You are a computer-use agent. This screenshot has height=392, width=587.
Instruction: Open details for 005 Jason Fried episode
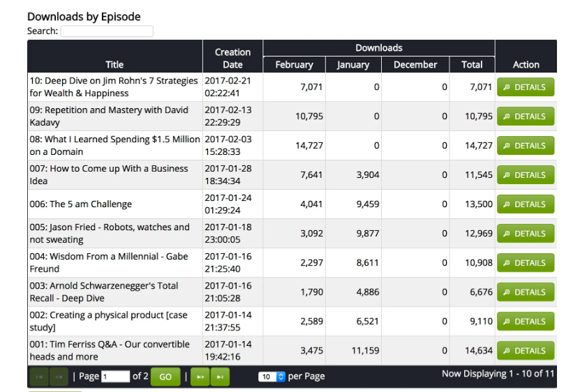point(526,234)
